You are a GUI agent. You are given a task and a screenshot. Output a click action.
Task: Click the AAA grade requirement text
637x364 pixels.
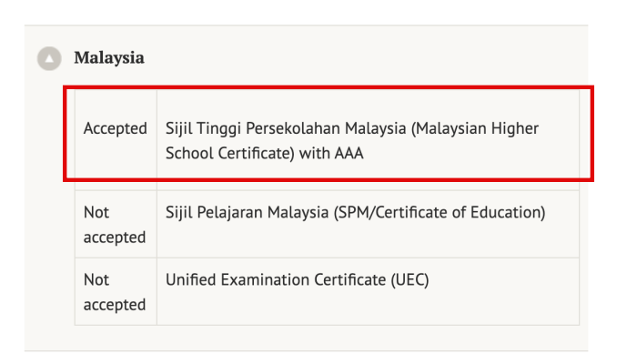click(349, 154)
